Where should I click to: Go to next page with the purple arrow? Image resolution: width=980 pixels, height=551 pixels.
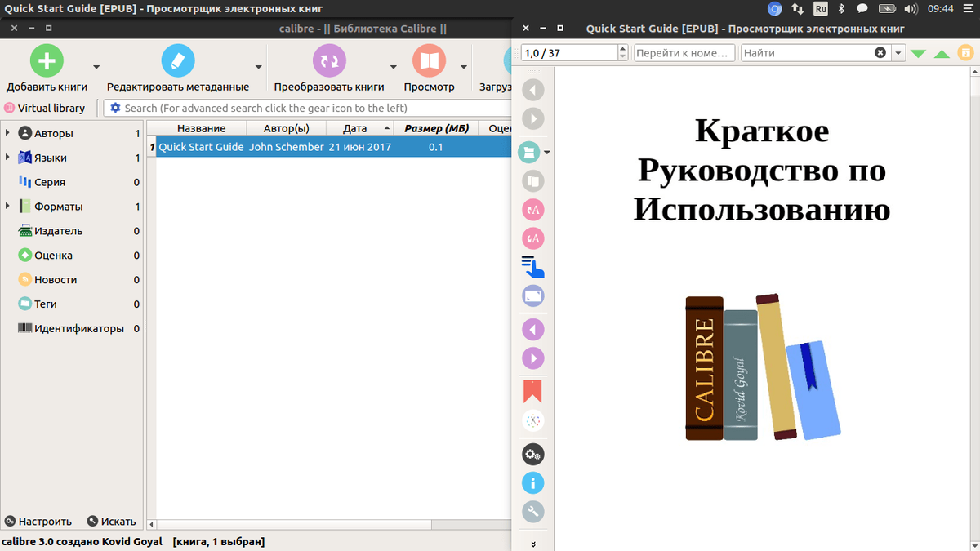click(x=533, y=358)
